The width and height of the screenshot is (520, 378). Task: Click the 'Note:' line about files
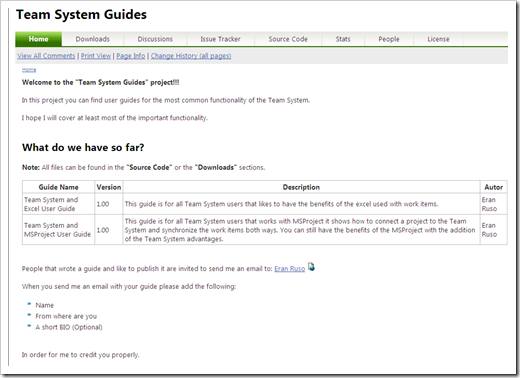[143, 167]
